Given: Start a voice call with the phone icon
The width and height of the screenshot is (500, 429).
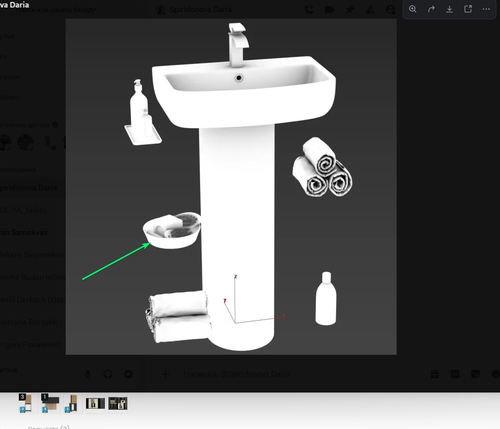Looking at the screenshot, I should tap(309, 10).
